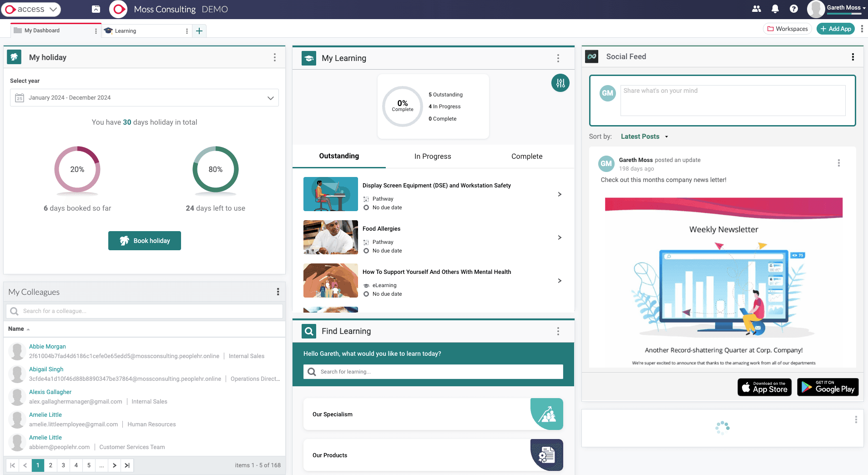
Task: Click the My Learning filter icon
Action: [560, 83]
